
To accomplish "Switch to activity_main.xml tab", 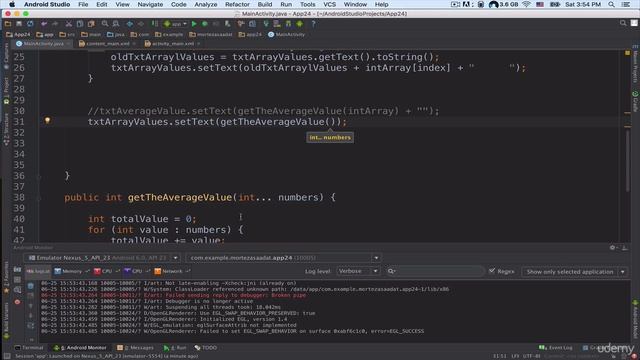I will (173, 43).
